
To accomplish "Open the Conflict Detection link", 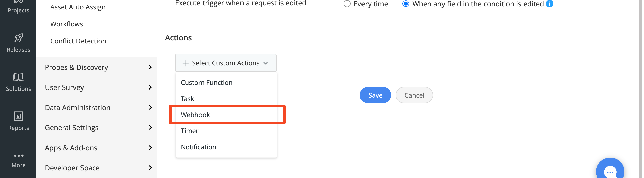I will [78, 41].
